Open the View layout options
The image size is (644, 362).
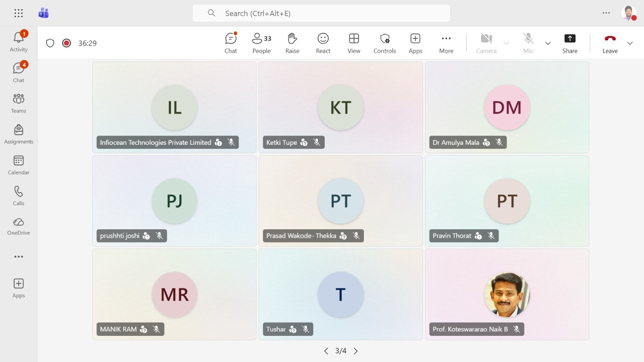click(354, 43)
